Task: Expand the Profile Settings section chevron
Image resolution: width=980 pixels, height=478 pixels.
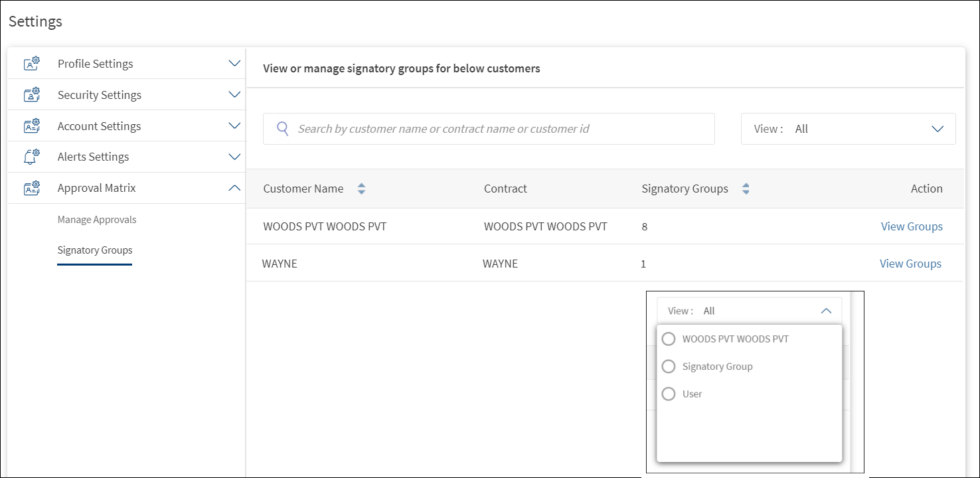Action: point(234,64)
